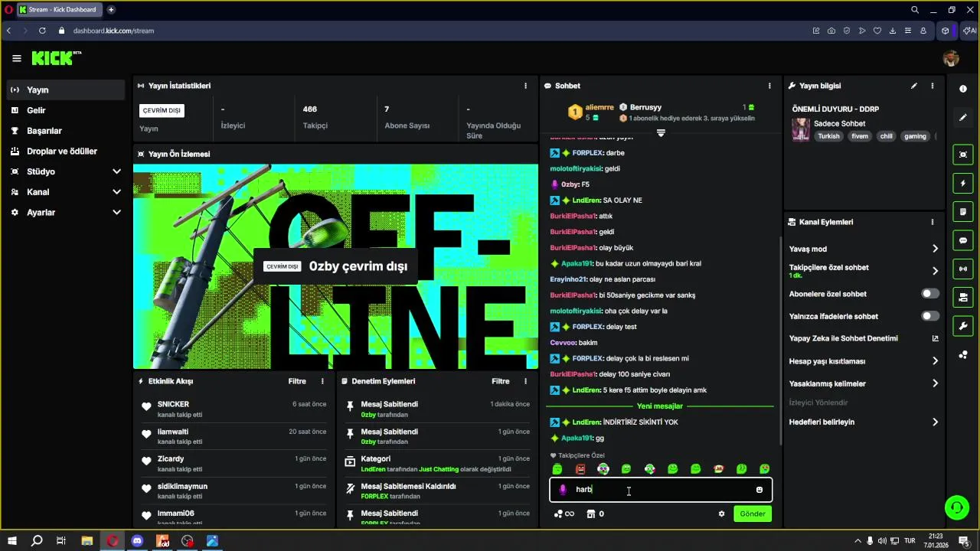Open Discord from the Windows taskbar
The height and width of the screenshot is (551, 980).
(x=137, y=541)
